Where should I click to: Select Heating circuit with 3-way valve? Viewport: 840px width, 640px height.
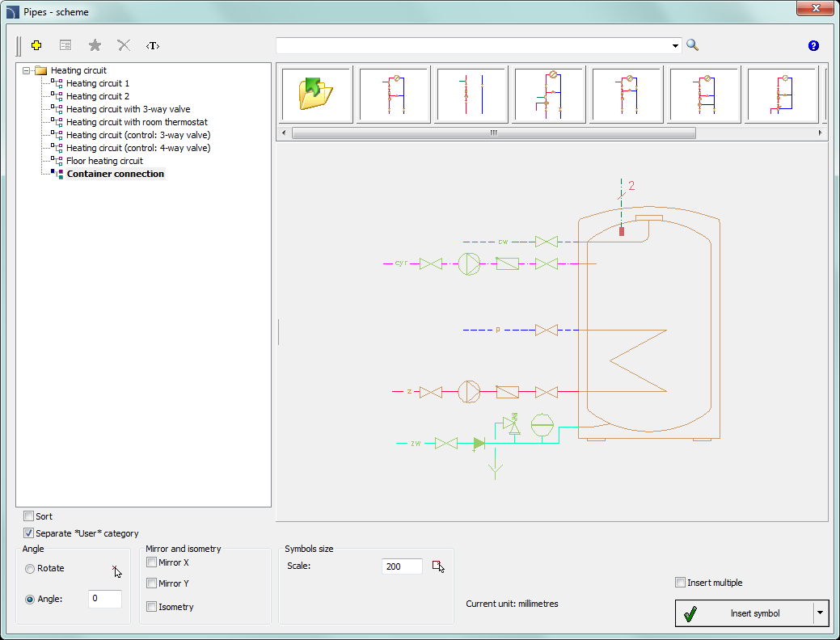pyautogui.click(x=128, y=109)
